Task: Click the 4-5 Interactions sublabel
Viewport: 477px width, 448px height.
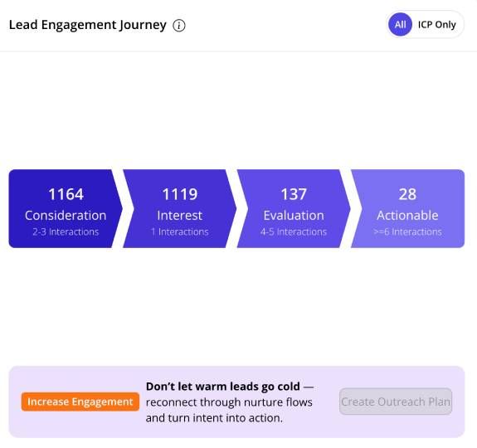Action: tap(294, 231)
